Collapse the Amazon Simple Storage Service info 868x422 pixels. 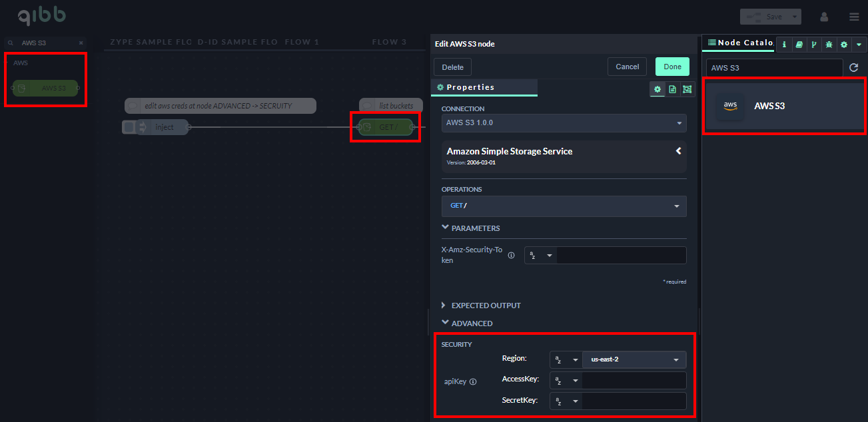click(x=678, y=151)
